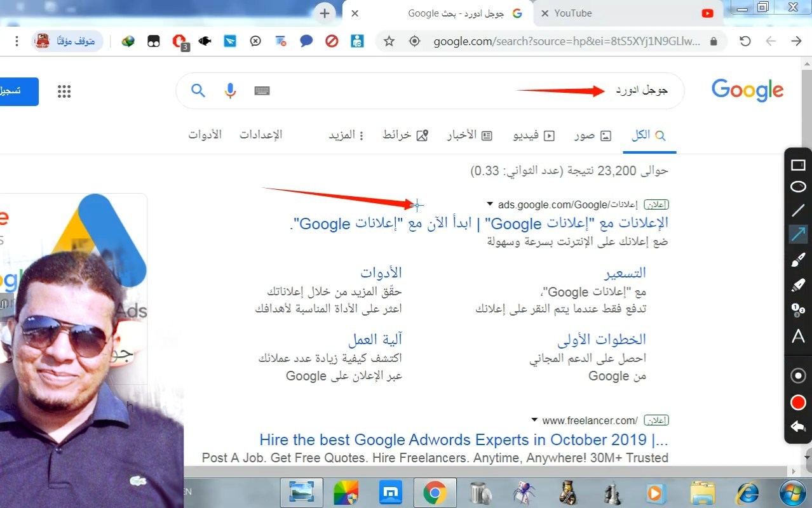
Task: Click the blue sign-in button تسجيل
Action: [x=18, y=91]
